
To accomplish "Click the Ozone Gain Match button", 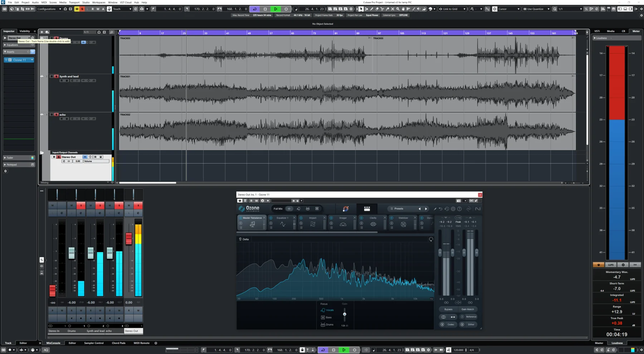I will 468,309.
